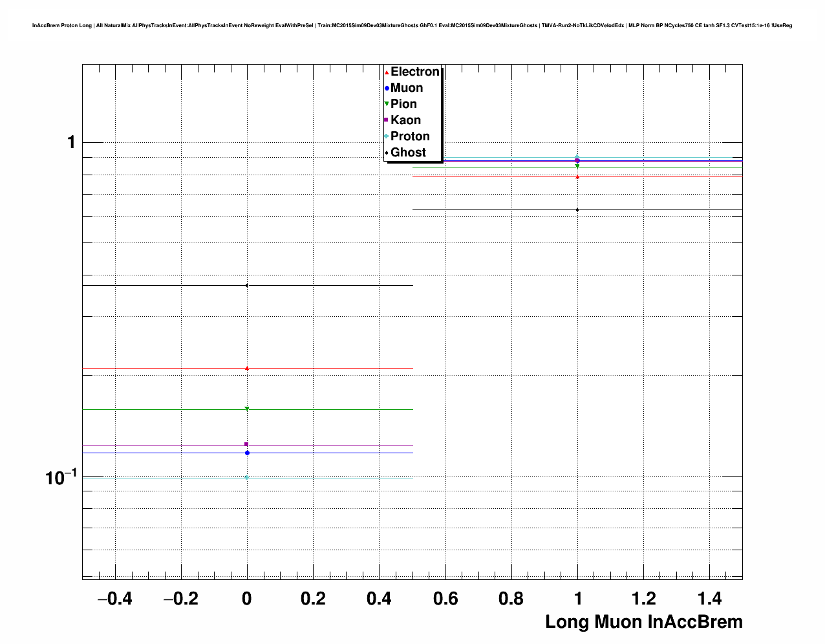The width and height of the screenshot is (825, 644).
Task: Select the 'Long Muon InAccBrem' x-axis title
Action: (x=643, y=622)
